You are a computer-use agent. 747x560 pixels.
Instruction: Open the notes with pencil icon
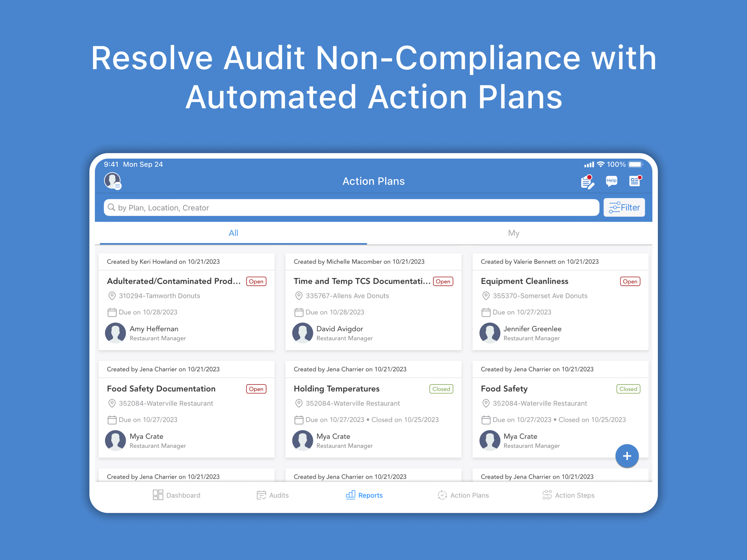588,182
